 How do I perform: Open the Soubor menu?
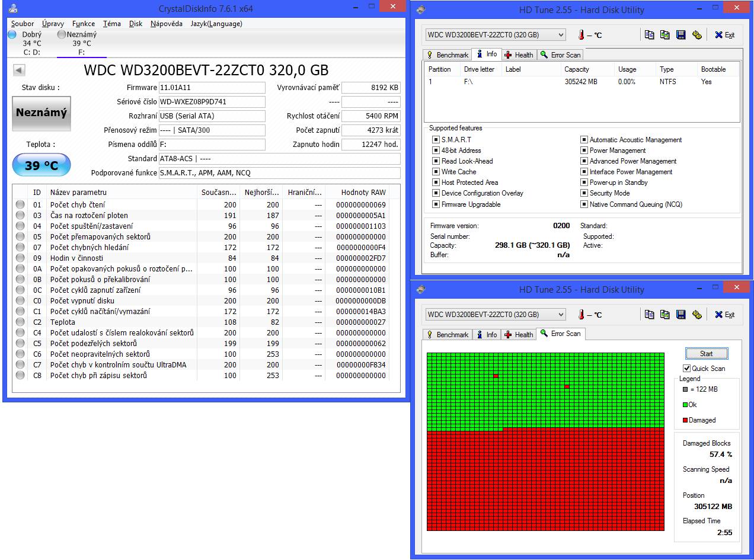pos(23,24)
